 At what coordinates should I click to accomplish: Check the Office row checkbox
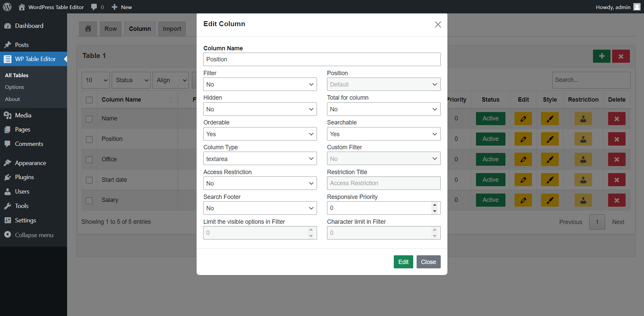click(89, 160)
